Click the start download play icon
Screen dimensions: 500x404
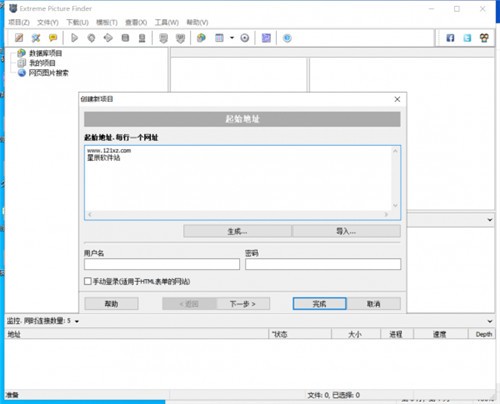pos(74,38)
